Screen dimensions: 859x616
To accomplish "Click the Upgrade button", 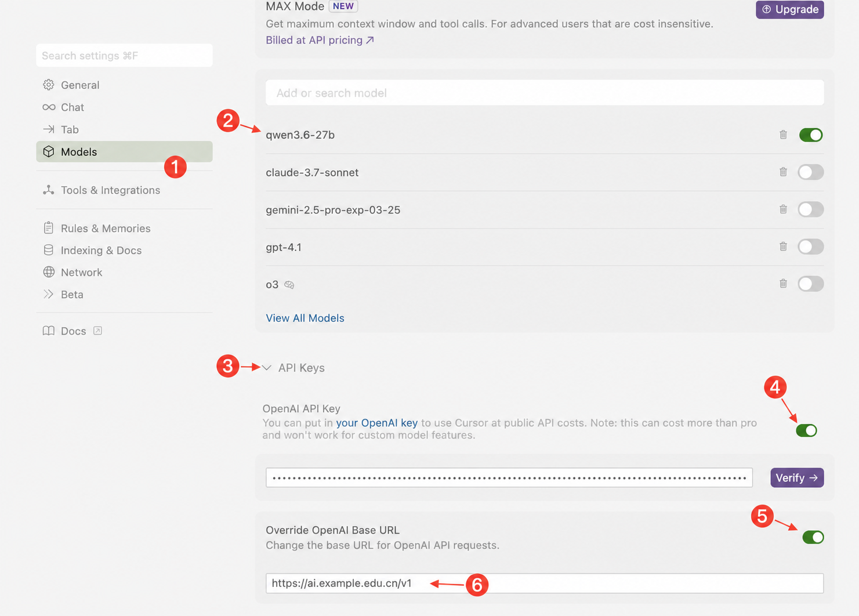I will click(x=789, y=9).
